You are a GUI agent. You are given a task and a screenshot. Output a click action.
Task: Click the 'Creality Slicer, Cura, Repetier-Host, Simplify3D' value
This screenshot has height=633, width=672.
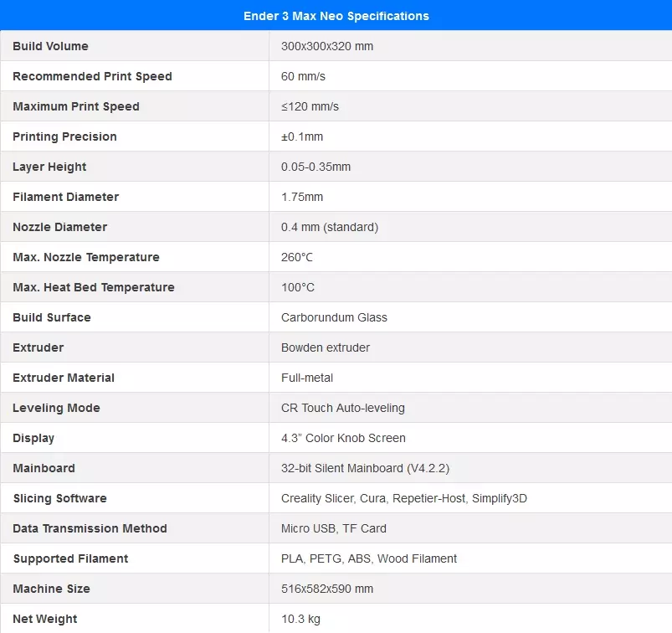click(404, 498)
